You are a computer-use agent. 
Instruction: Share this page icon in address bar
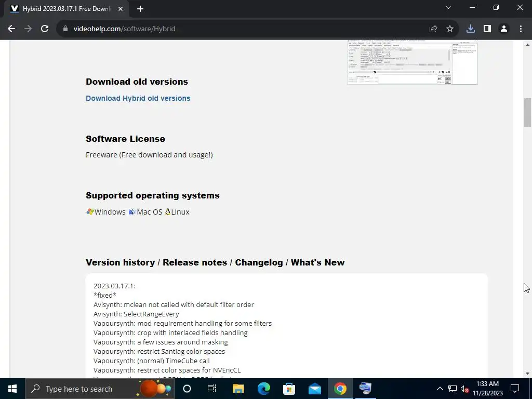point(433,29)
